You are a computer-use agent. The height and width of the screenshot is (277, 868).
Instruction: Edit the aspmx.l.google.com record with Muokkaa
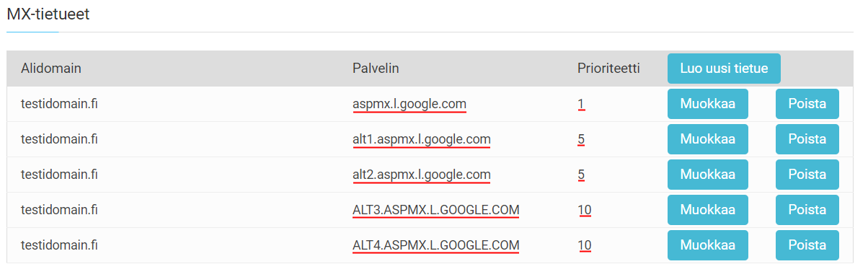tap(708, 104)
